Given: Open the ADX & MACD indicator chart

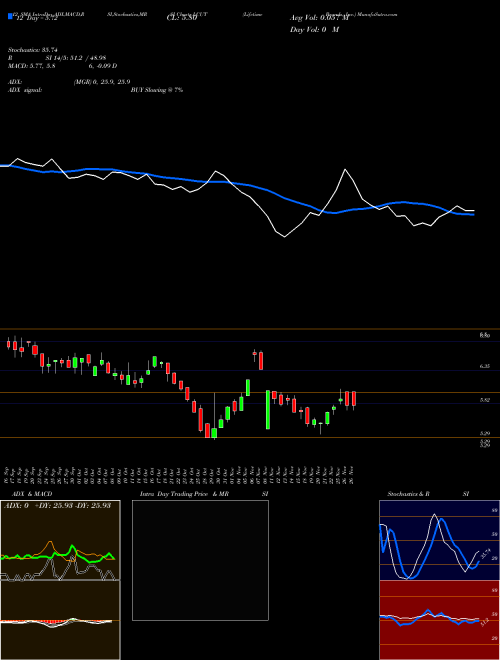Looking at the screenshot, I should [x=60, y=580].
